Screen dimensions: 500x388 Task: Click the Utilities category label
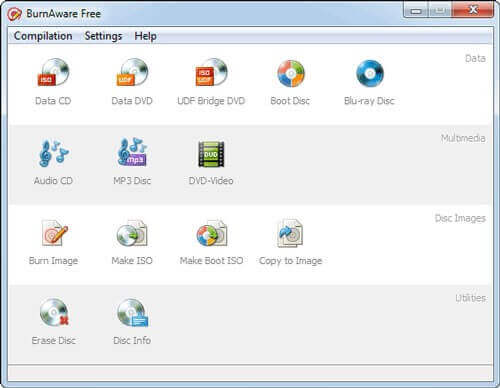pyautogui.click(x=471, y=298)
